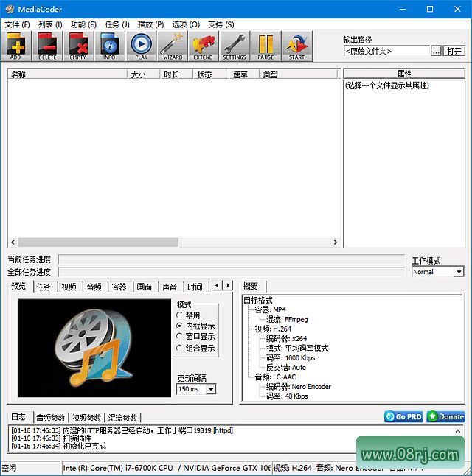Viewport: 472px width, 476px height.
Task: Switch to the 时间 tab
Action: [195, 287]
